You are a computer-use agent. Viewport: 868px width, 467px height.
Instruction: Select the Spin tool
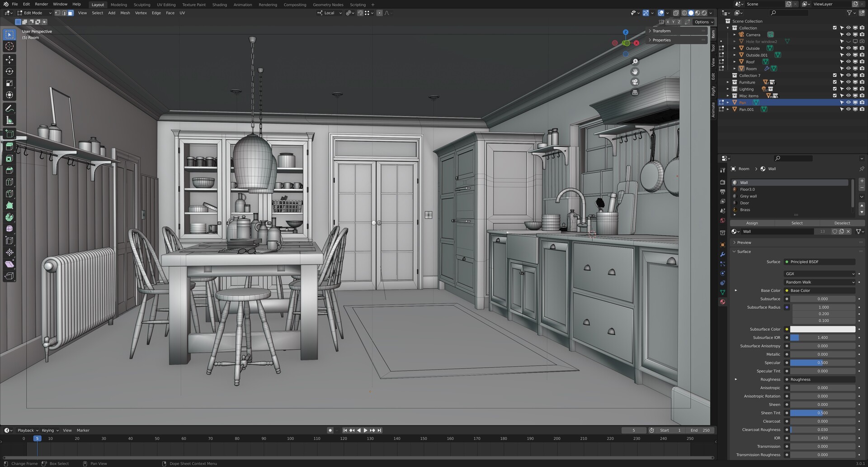9,217
